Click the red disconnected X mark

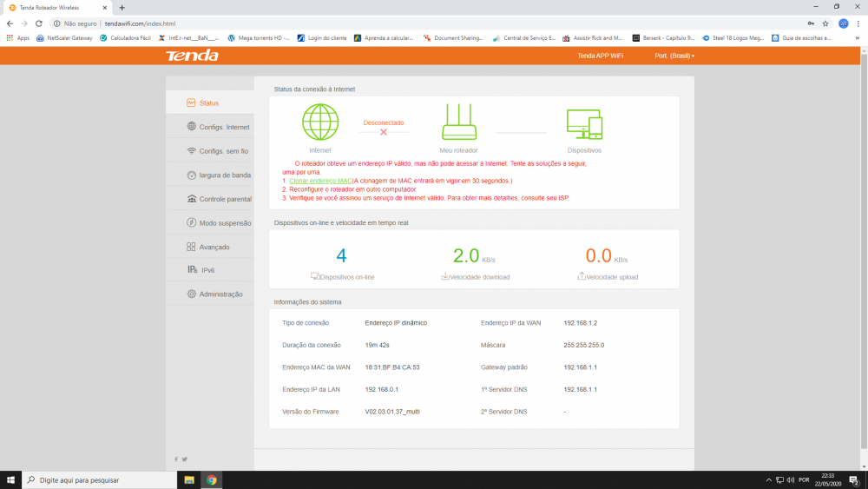coord(383,132)
